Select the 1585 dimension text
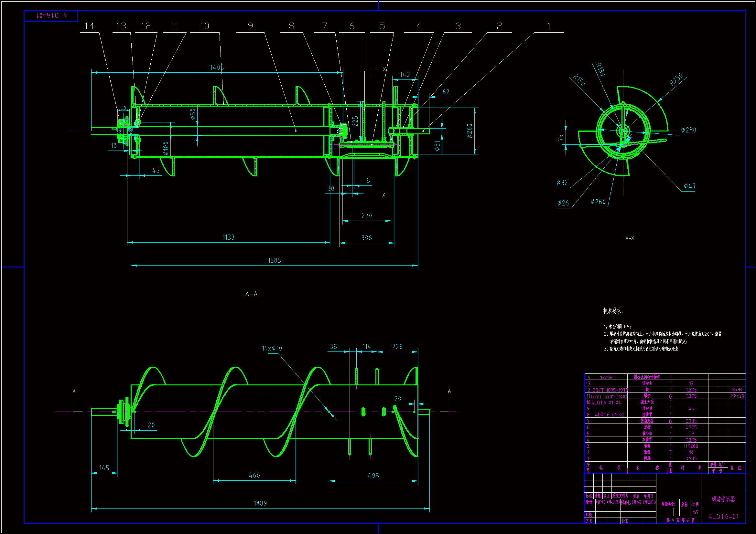This screenshot has height=534, width=756. 274,260
